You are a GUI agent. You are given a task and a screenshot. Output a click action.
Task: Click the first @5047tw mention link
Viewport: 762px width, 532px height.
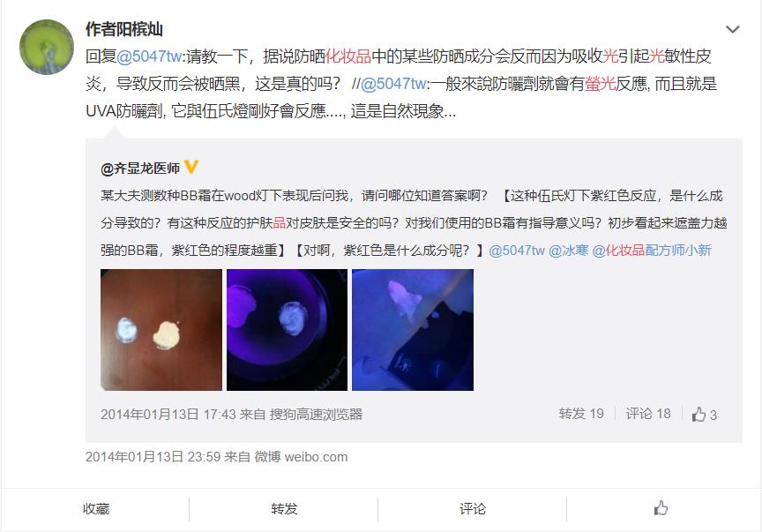[x=149, y=56]
